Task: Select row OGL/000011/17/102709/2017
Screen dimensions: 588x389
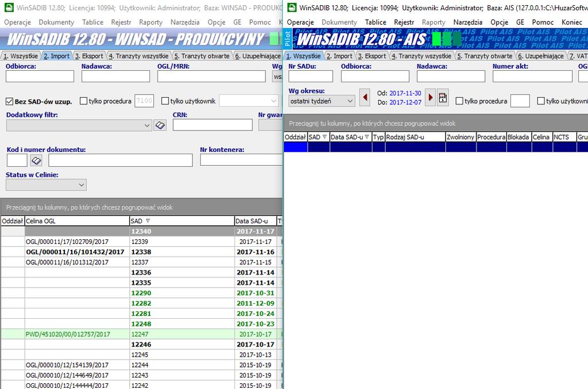Action: point(141,242)
